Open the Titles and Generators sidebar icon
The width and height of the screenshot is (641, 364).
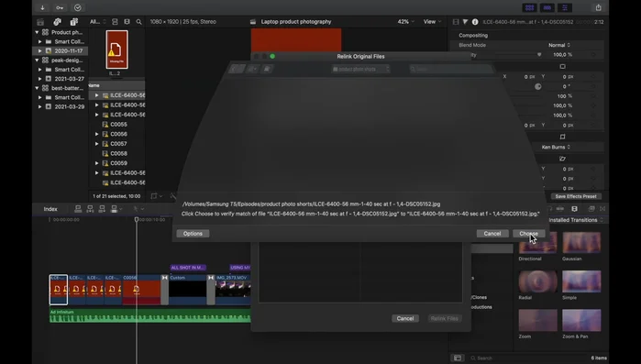point(74,22)
